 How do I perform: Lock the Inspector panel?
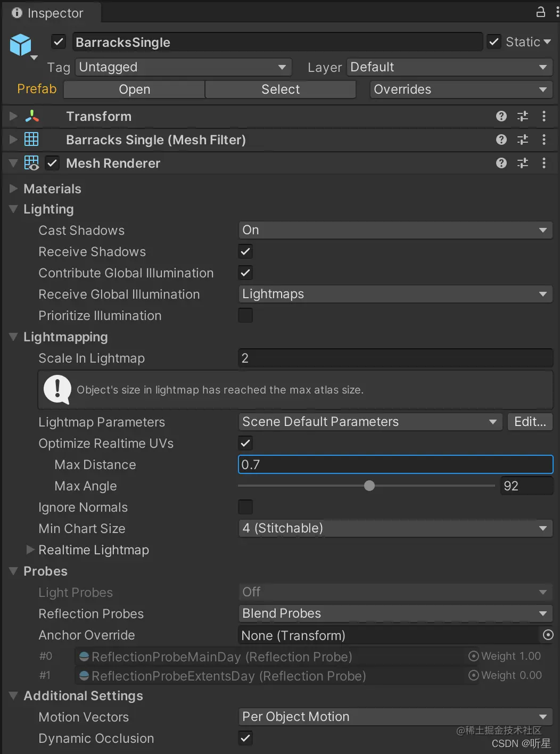click(x=539, y=11)
